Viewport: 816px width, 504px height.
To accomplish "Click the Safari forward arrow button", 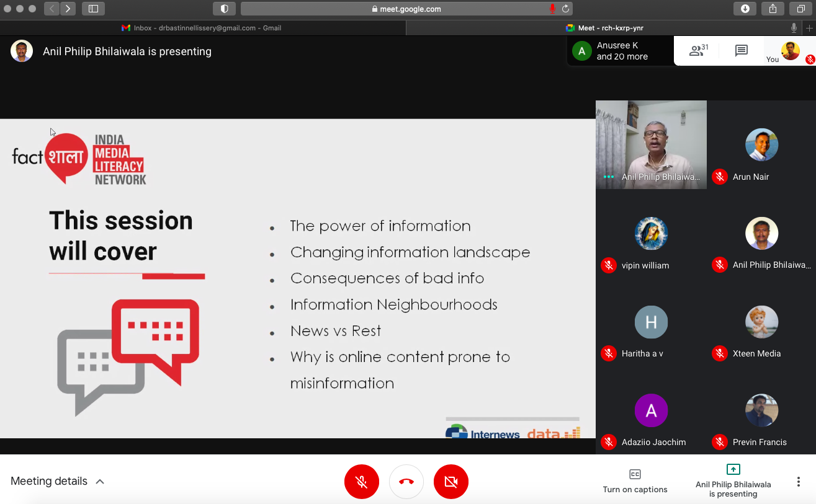I will coord(68,9).
